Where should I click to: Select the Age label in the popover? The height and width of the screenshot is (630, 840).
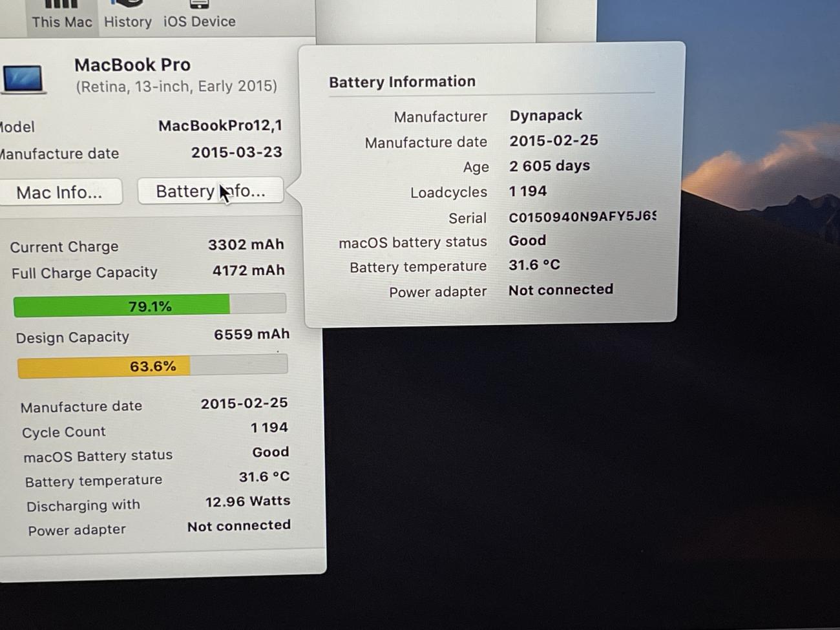476,167
